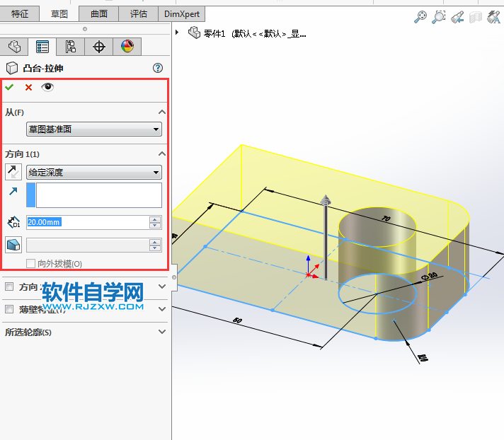This screenshot has height=440, width=504.
Task: Cancel the boss-extrude with red X
Action: tap(28, 87)
